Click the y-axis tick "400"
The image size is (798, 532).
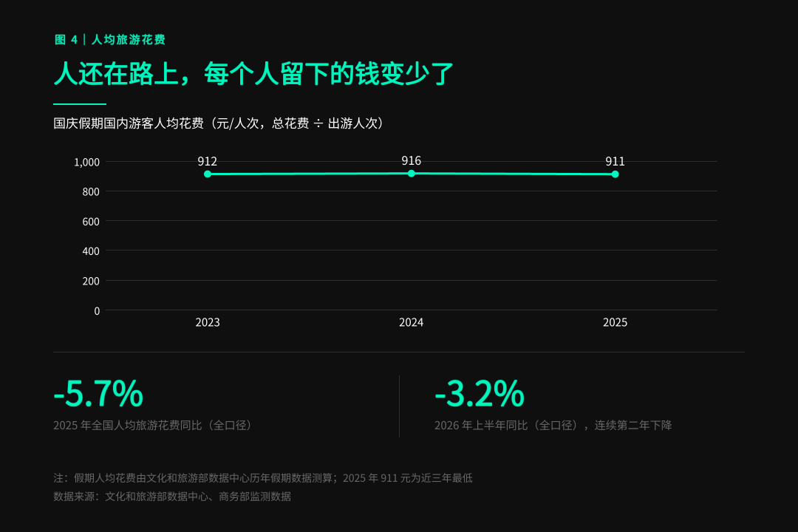click(91, 251)
